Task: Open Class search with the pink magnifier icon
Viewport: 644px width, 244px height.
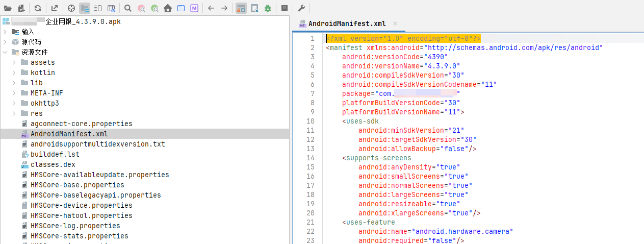Action: click(x=141, y=8)
